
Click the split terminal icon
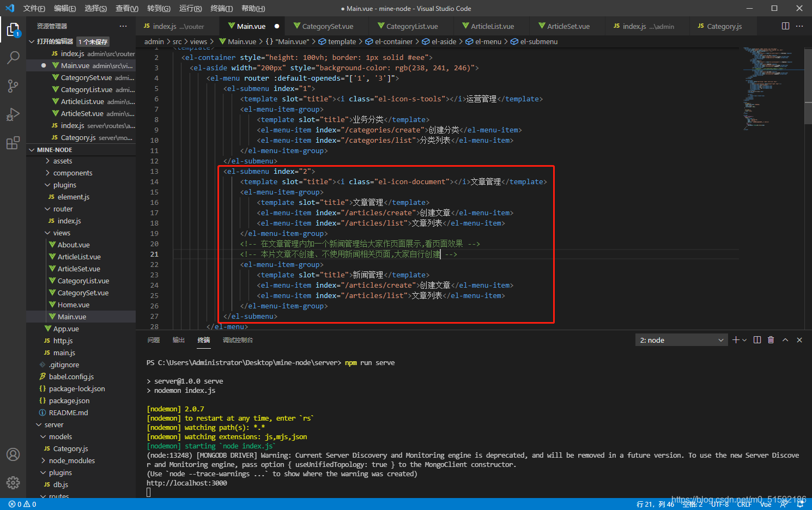(x=757, y=340)
